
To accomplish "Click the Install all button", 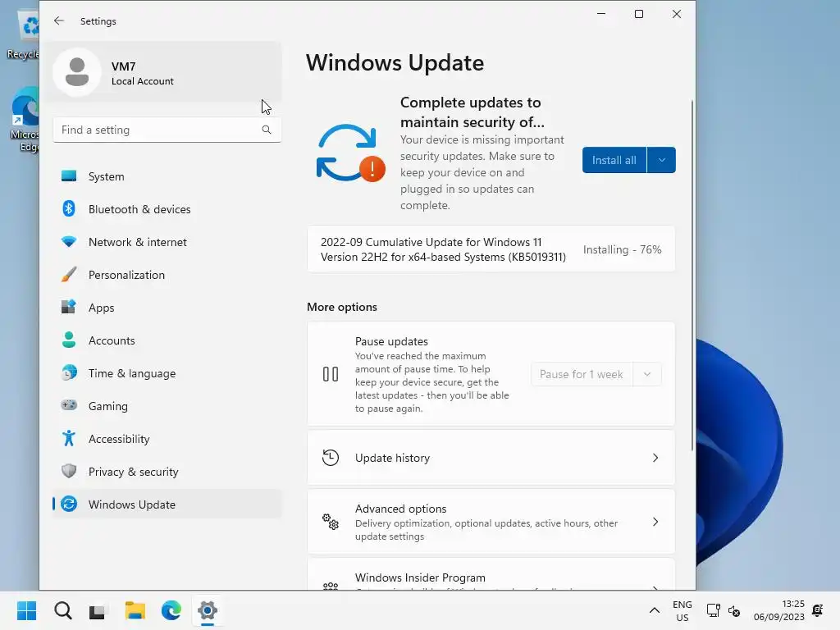I will pyautogui.click(x=614, y=160).
